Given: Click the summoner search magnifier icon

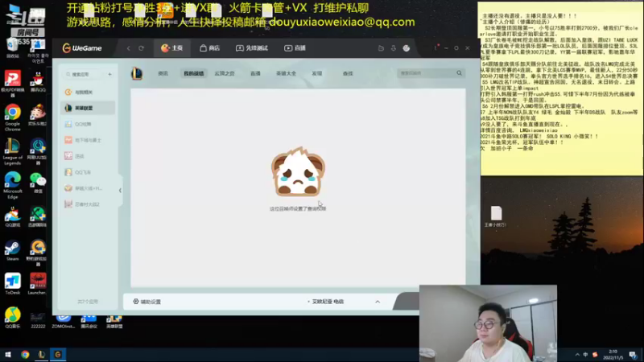Looking at the screenshot, I should (459, 73).
